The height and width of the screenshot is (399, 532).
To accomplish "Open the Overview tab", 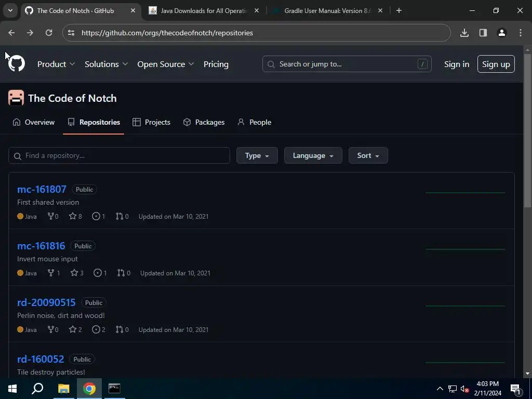I will click(x=34, y=122).
